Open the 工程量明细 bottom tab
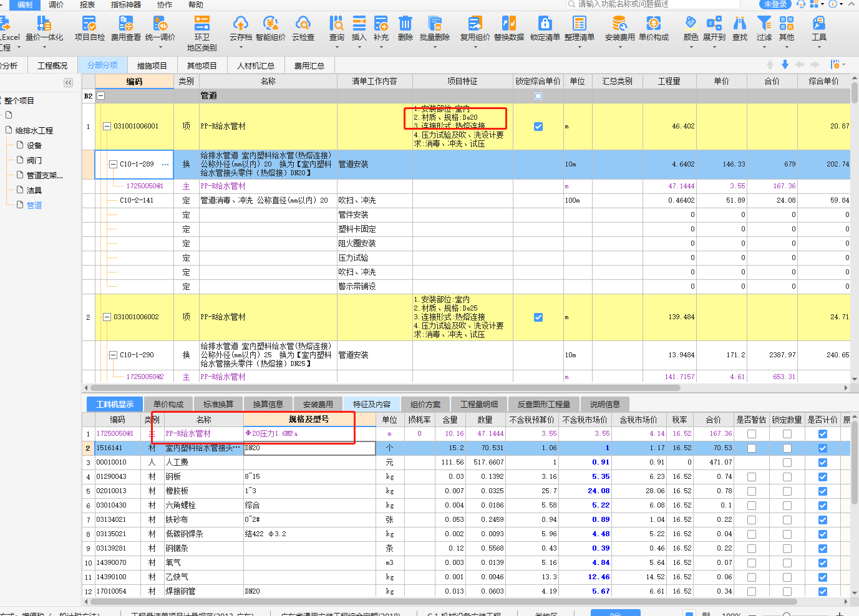Image resolution: width=859 pixels, height=616 pixels. click(x=479, y=405)
